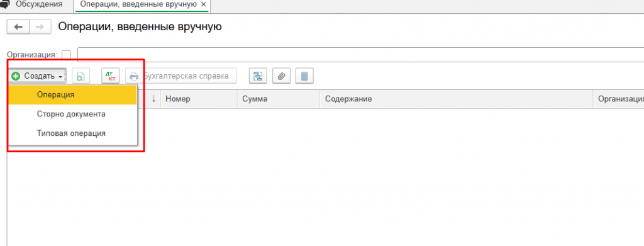Sort by the Содержание column header
The image size is (644, 246).
point(457,99)
